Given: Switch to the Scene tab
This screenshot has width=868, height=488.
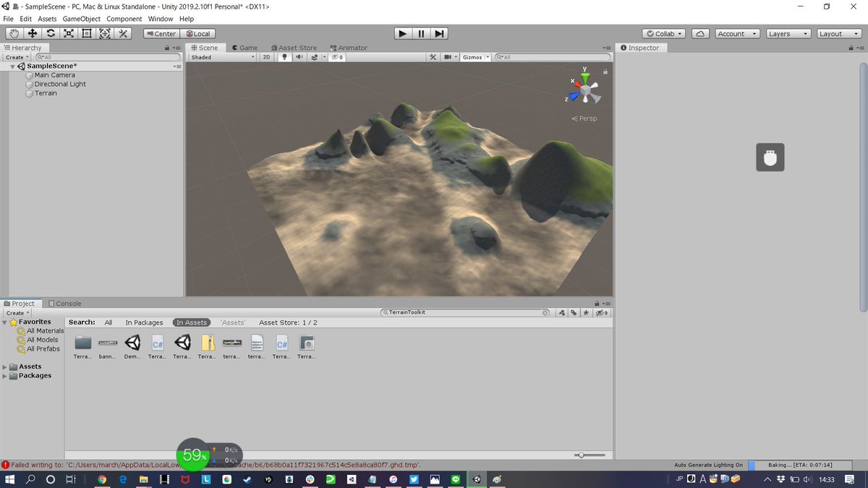Looking at the screenshot, I should [204, 48].
